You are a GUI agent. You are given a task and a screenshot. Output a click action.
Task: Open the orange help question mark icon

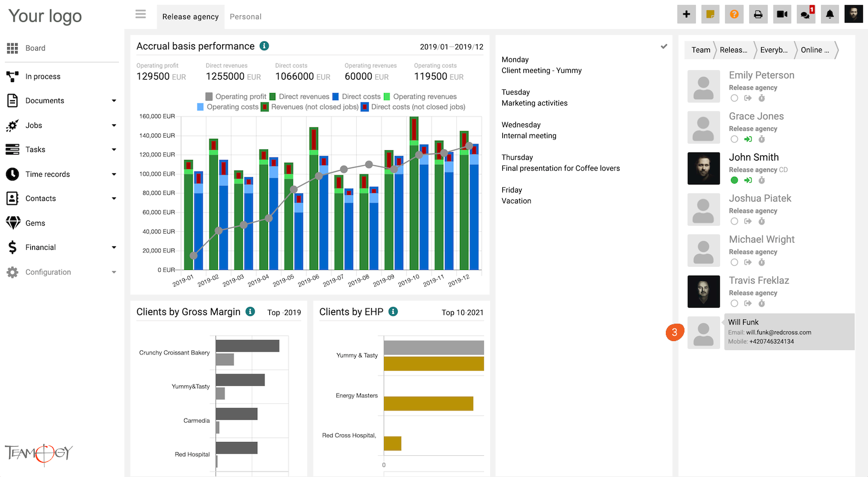point(734,14)
